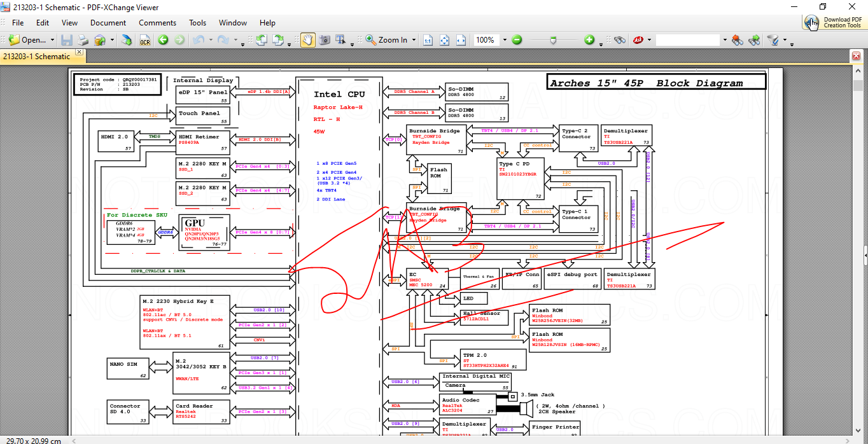The image size is (868, 444).
Task: Click the Undo arrow icon
Action: pyautogui.click(x=198, y=40)
